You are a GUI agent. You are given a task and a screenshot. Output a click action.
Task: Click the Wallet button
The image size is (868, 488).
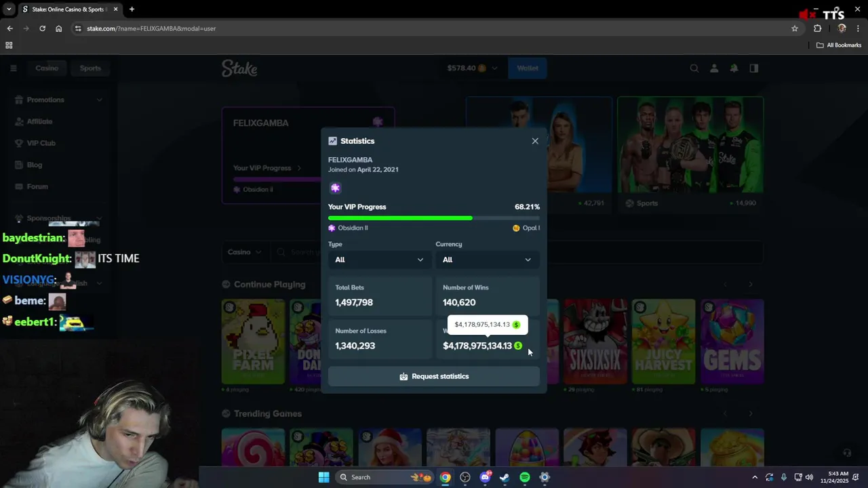coord(528,68)
